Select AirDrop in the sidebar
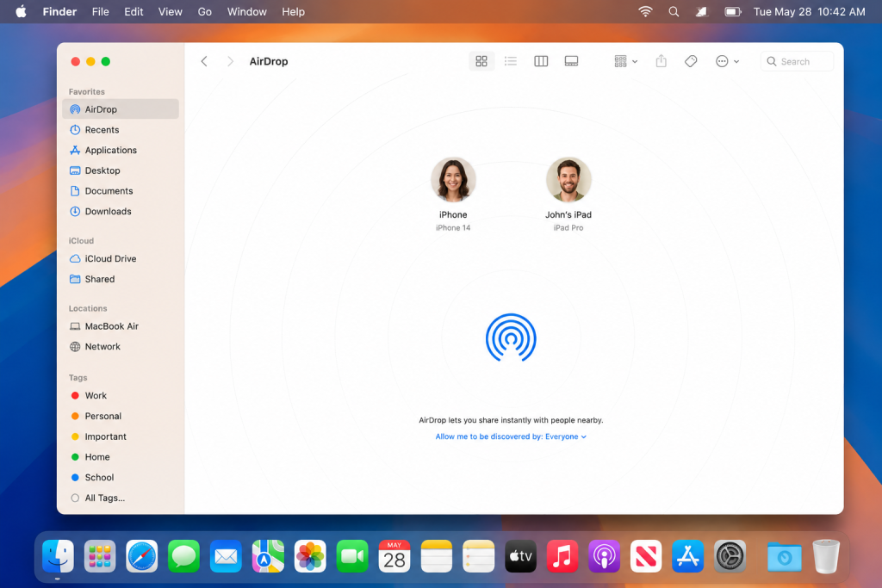 (121, 109)
